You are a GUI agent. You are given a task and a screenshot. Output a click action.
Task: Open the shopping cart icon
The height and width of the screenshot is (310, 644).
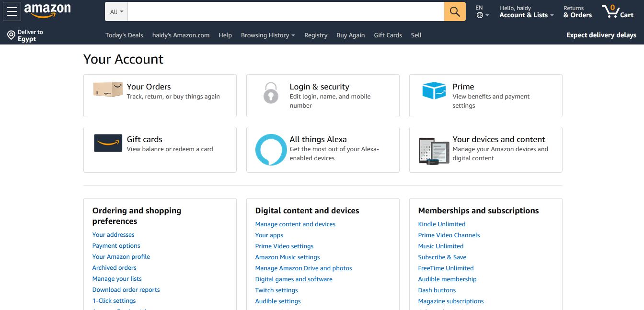coord(618,11)
